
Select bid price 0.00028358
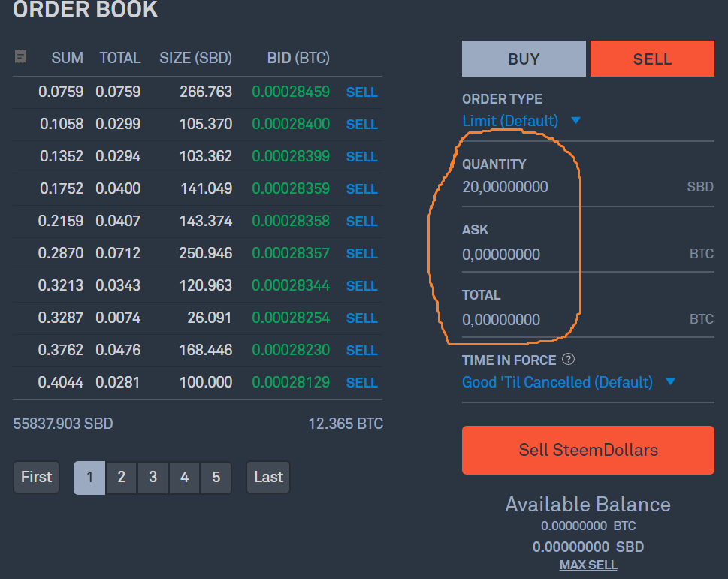coord(291,221)
